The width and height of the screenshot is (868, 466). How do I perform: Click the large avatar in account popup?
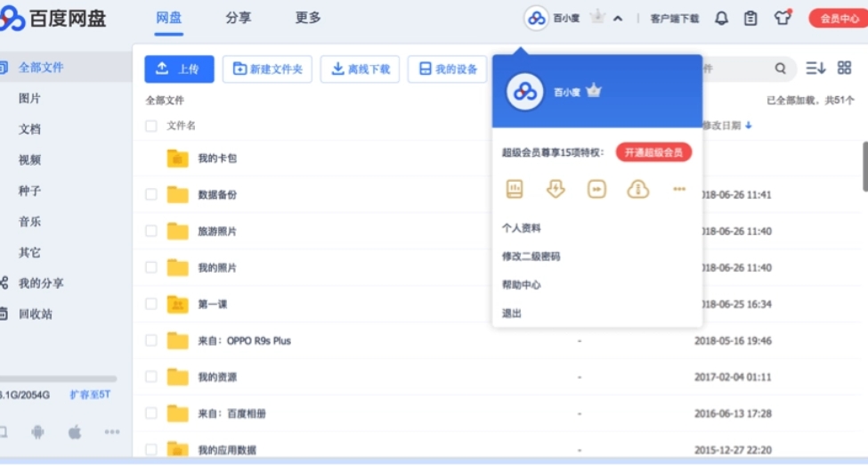click(524, 92)
